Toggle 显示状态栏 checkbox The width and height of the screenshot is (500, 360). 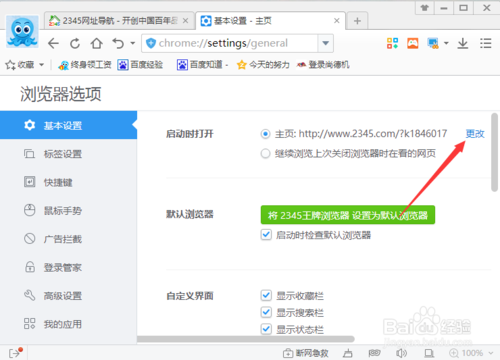coord(266,329)
